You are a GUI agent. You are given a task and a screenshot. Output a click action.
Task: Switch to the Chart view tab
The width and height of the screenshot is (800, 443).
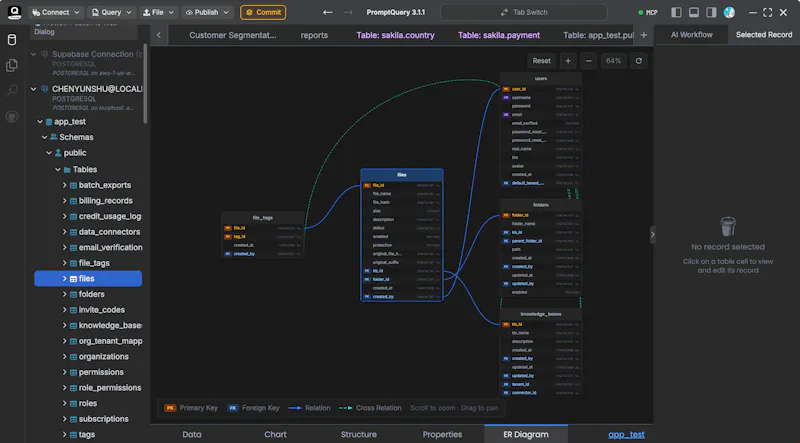pos(276,434)
